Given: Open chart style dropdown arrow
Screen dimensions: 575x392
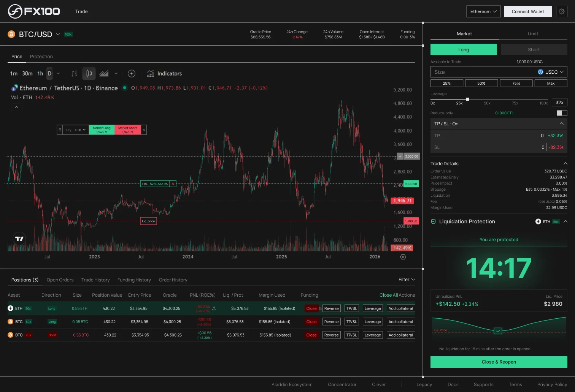Looking at the screenshot, I should point(116,73).
